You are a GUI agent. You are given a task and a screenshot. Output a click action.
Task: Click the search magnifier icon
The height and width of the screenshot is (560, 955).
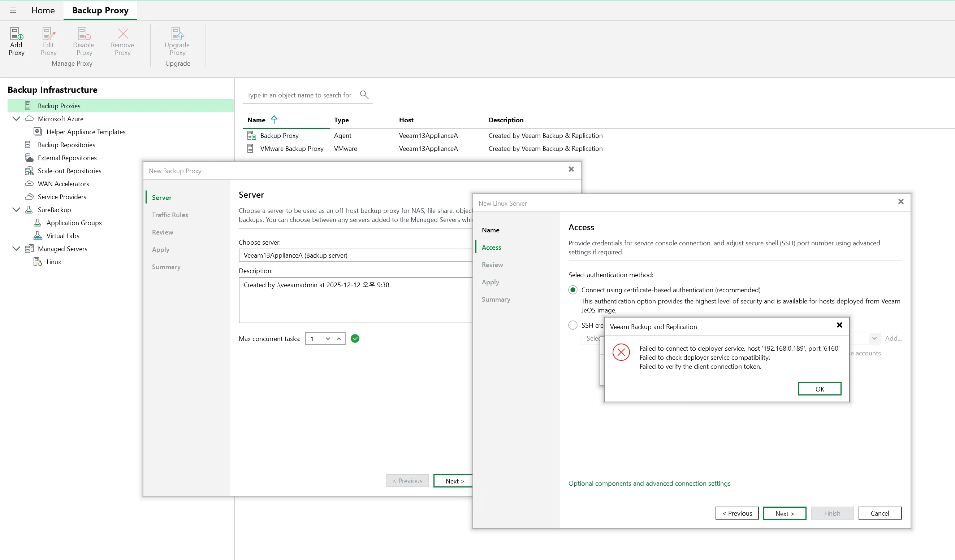tap(364, 95)
